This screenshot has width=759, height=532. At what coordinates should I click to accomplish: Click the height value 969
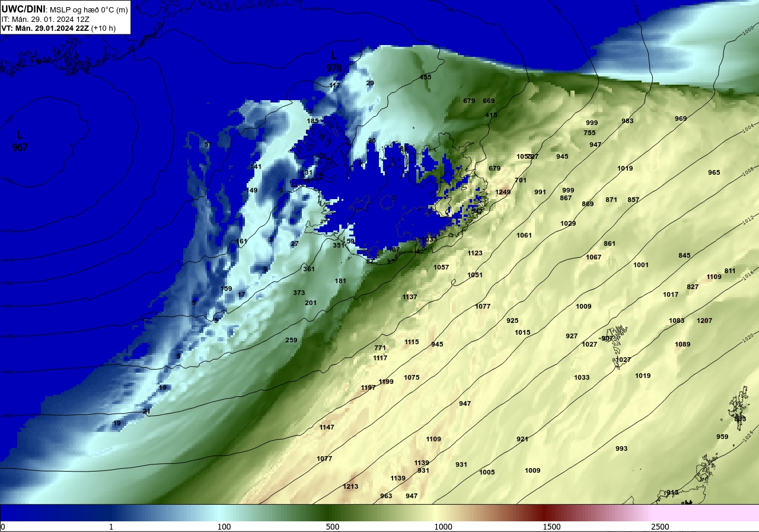click(x=681, y=118)
